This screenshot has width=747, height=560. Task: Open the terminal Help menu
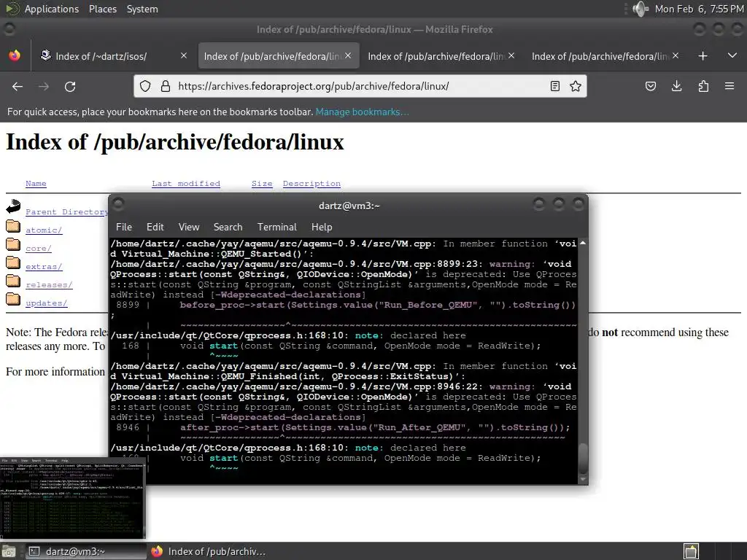coord(322,227)
